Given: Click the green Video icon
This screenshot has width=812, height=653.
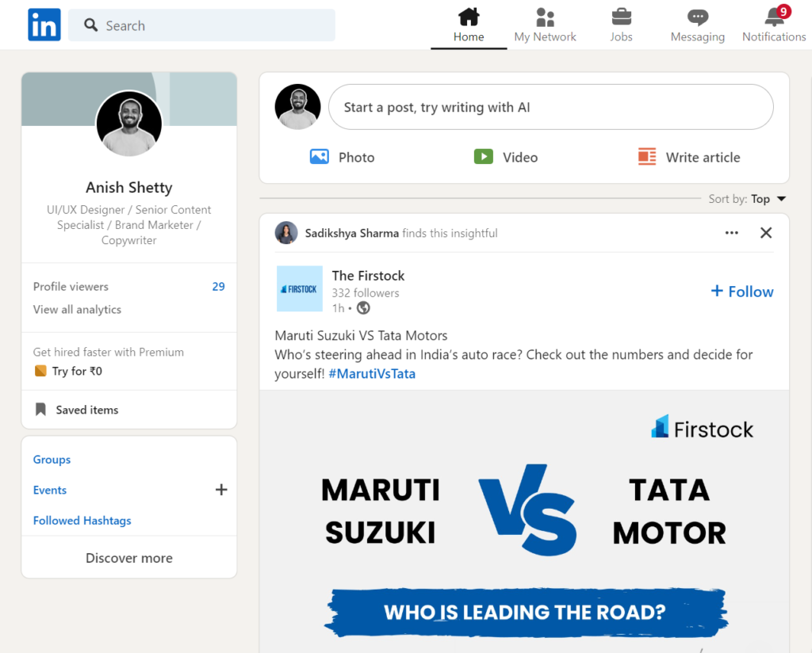Looking at the screenshot, I should tap(483, 157).
